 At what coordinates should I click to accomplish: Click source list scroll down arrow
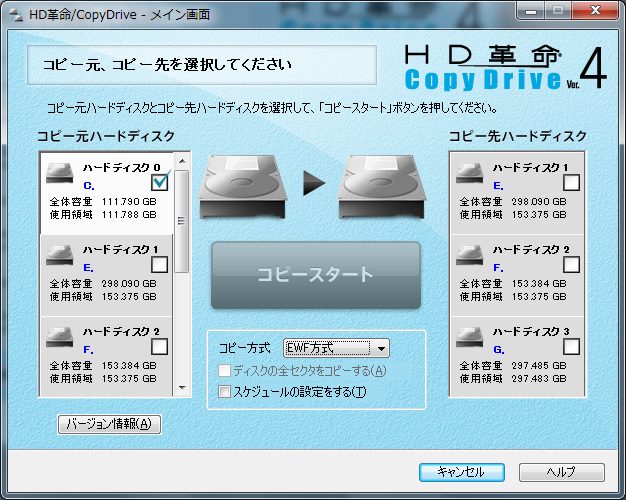pos(182,387)
